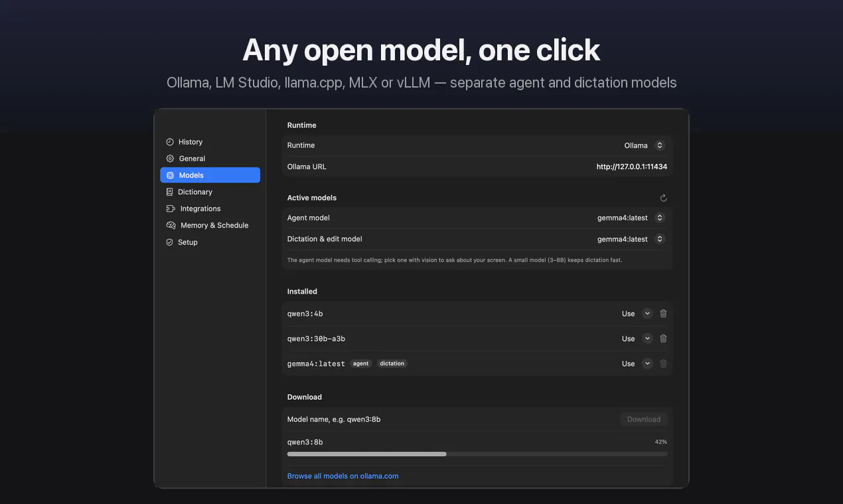The height and width of the screenshot is (504, 843).
Task: Expand the Use options for gemma4:latest
Action: (x=647, y=363)
